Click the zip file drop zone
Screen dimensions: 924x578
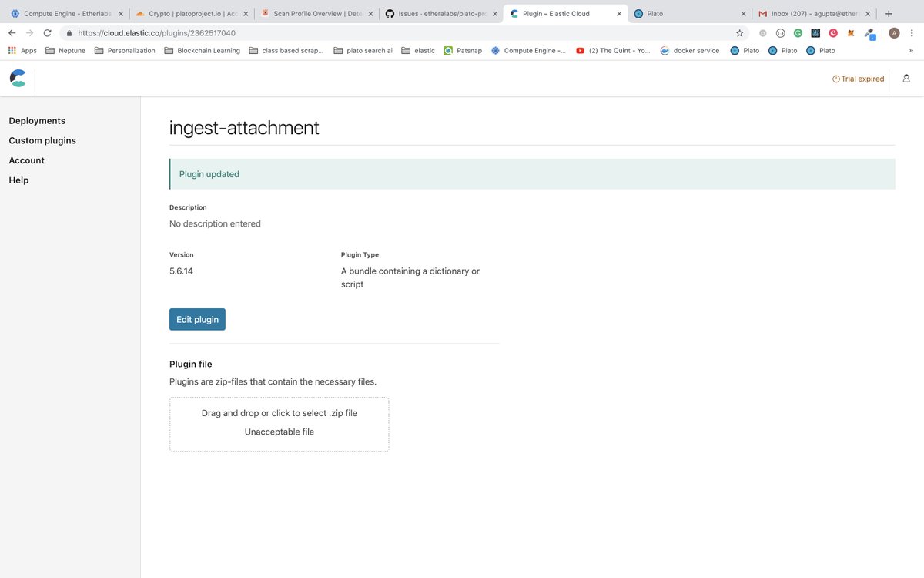[280, 424]
